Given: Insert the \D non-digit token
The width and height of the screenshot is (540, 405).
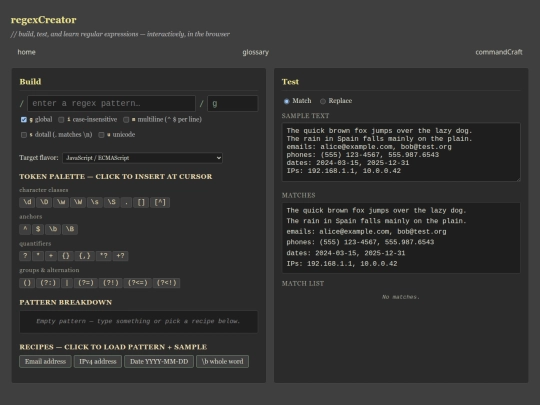Looking at the screenshot, I should point(44,202).
